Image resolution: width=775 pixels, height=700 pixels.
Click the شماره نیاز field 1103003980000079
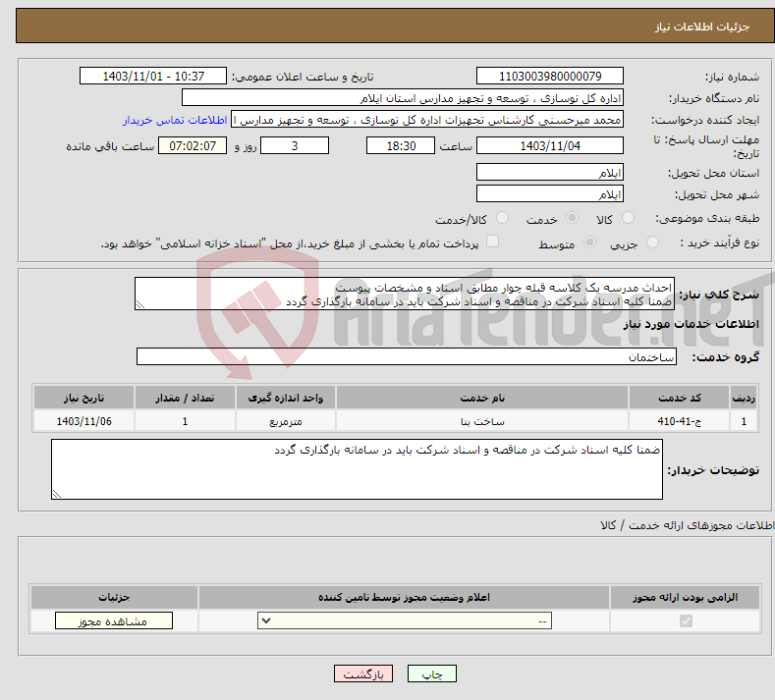click(550, 76)
